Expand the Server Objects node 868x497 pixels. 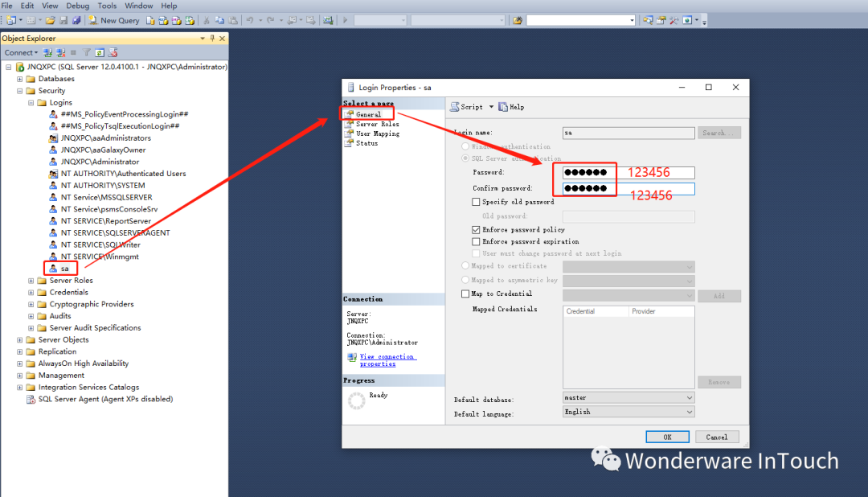(x=20, y=339)
